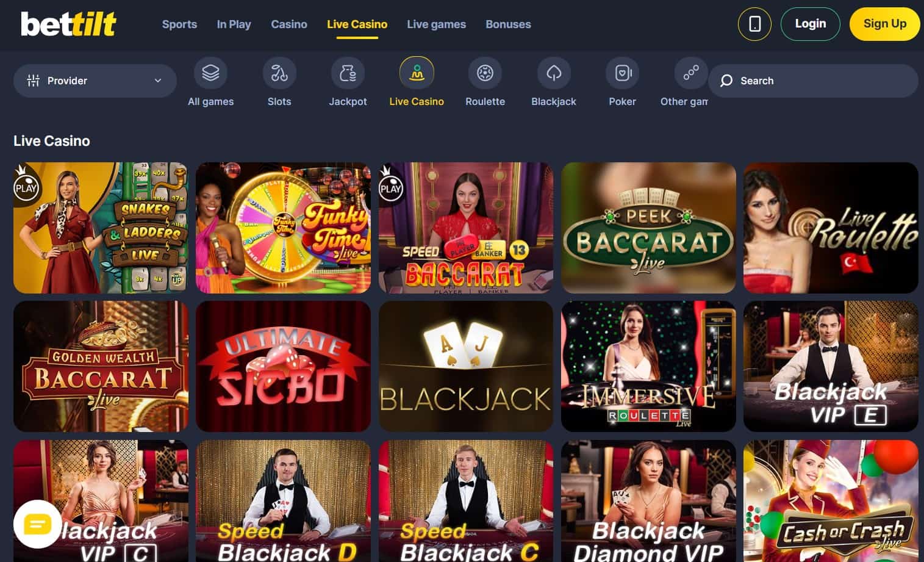Choose the Jackpot category icon

click(348, 73)
